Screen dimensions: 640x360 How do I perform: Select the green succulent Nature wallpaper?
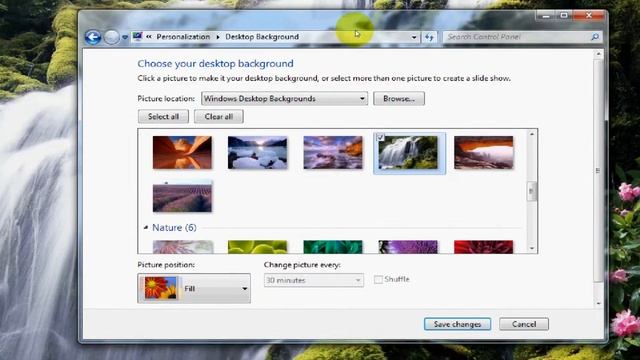(x=258, y=247)
